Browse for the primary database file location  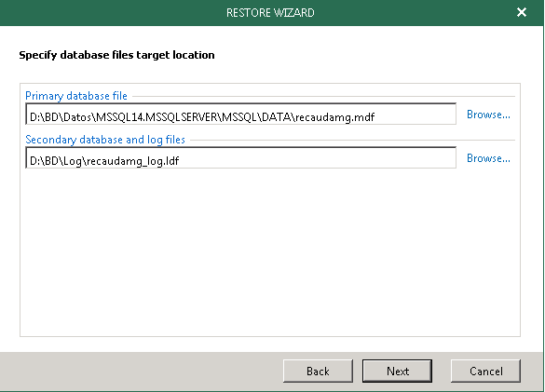click(x=488, y=115)
